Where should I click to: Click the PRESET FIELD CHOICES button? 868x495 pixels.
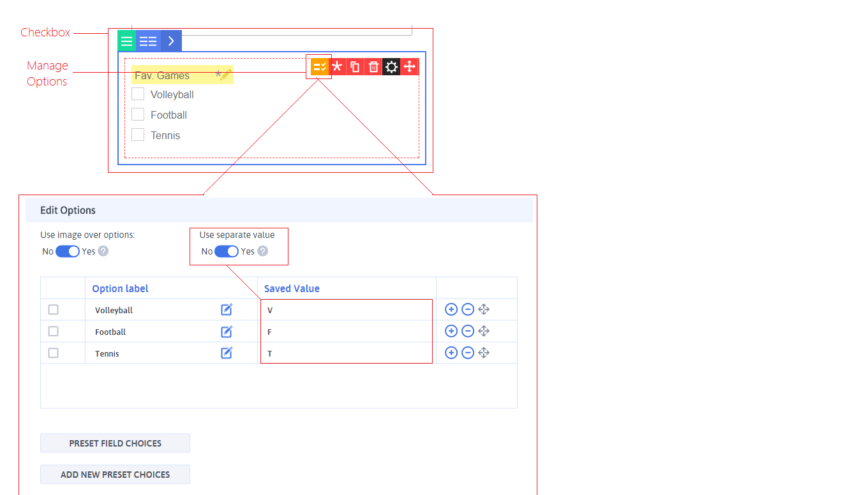tap(115, 443)
